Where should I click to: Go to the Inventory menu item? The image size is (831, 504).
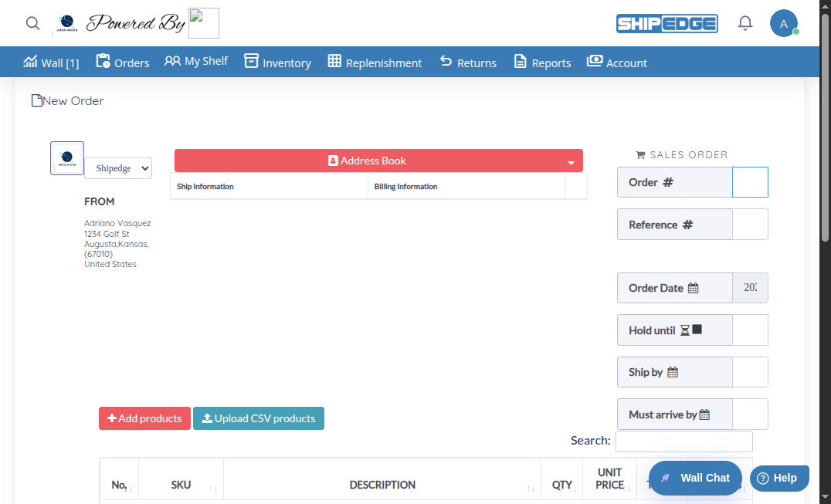tap(277, 62)
